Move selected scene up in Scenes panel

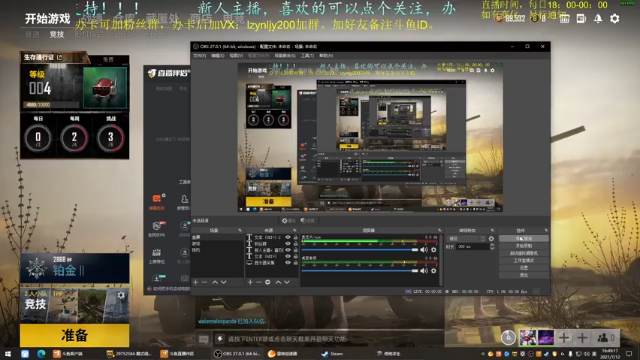[215, 282]
